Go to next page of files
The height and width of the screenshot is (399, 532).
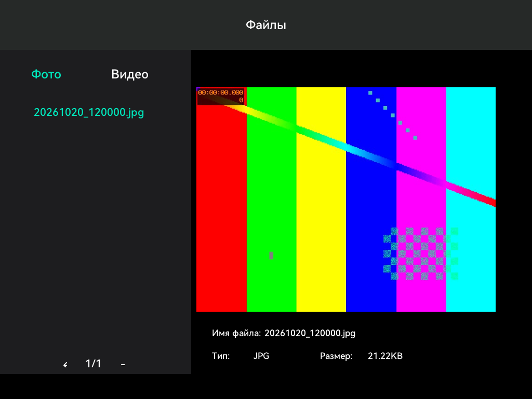point(123,364)
